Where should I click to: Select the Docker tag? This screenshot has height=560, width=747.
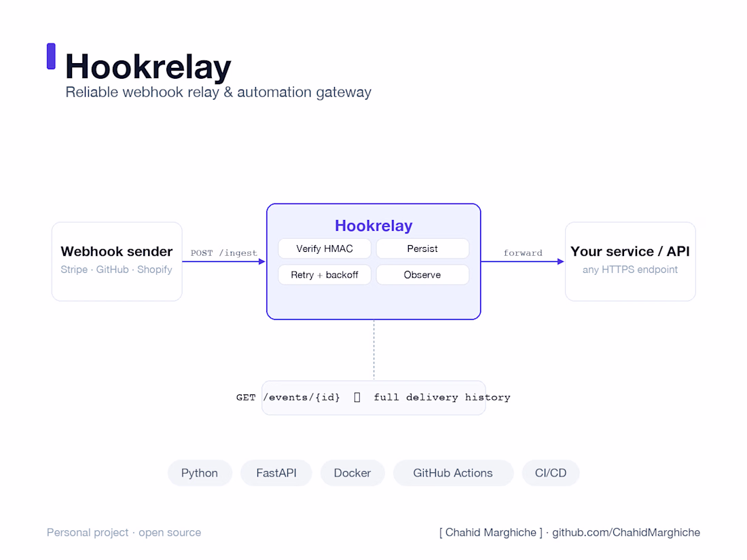click(x=352, y=473)
